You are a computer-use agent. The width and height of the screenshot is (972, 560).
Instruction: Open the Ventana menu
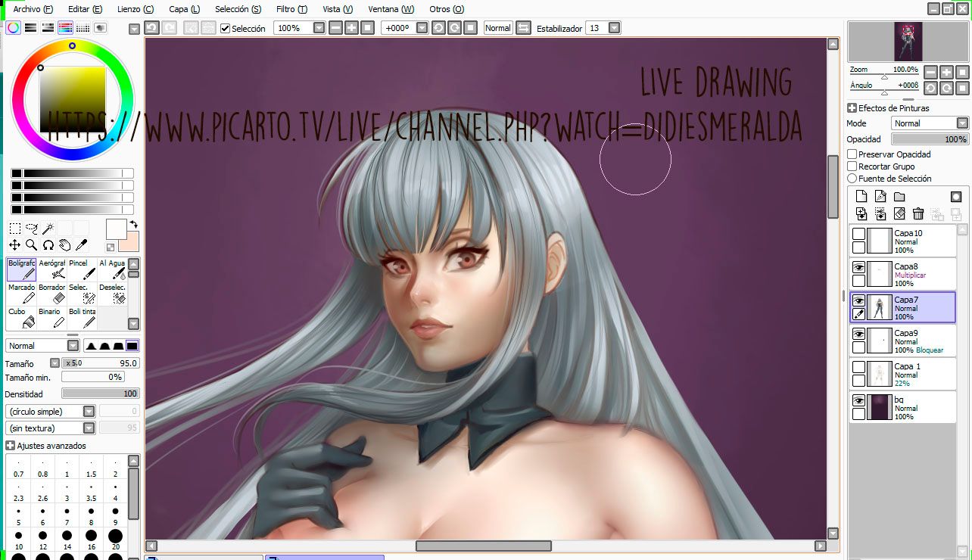pos(391,9)
